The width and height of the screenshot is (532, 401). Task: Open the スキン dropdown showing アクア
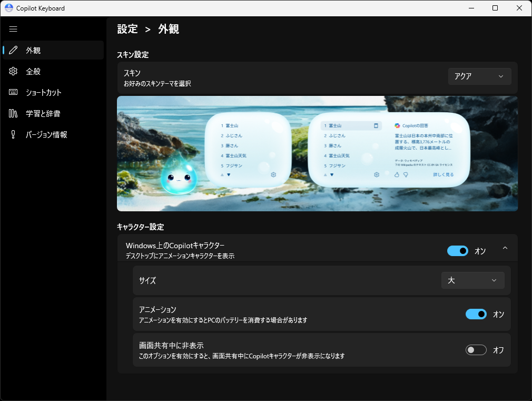click(x=479, y=76)
